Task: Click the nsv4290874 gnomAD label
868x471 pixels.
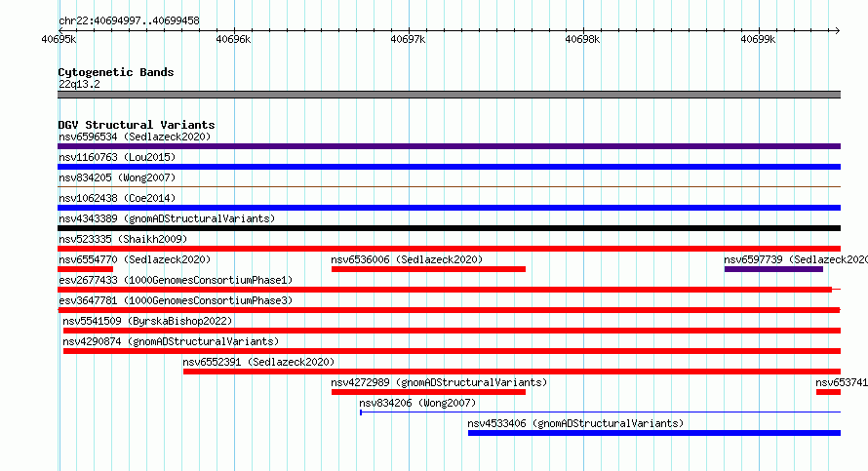Action: (171, 341)
